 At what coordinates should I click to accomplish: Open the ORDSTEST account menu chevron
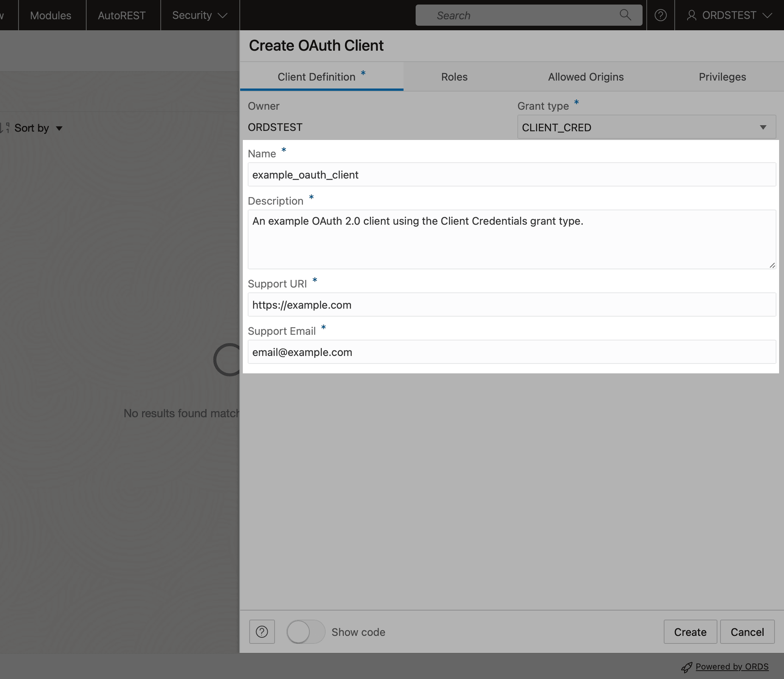tap(767, 16)
